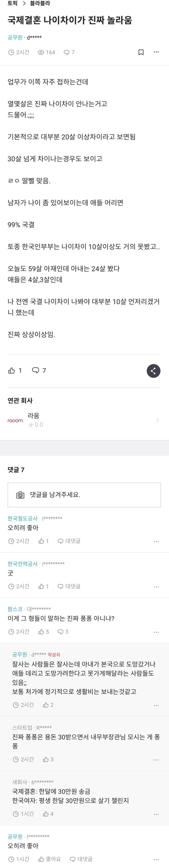Open comments via post's speech bubble icon
The height and width of the screenshot is (868, 169).
(x=35, y=371)
